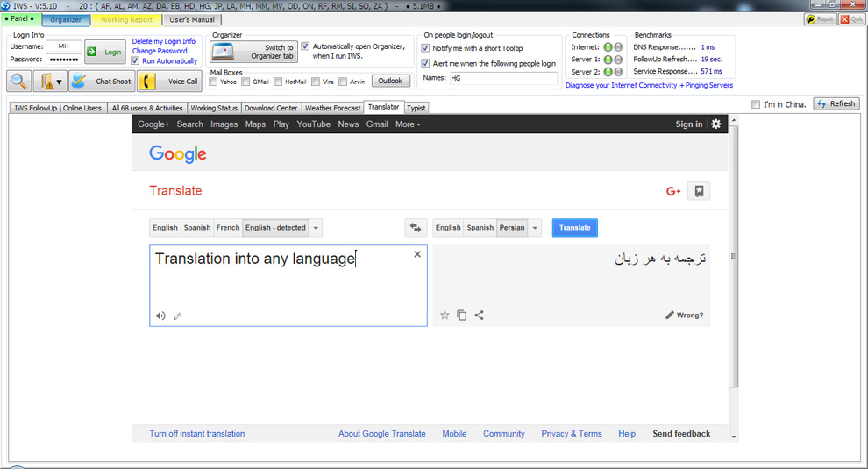
Task: Open handwriting input pencil icon
Action: tap(178, 316)
